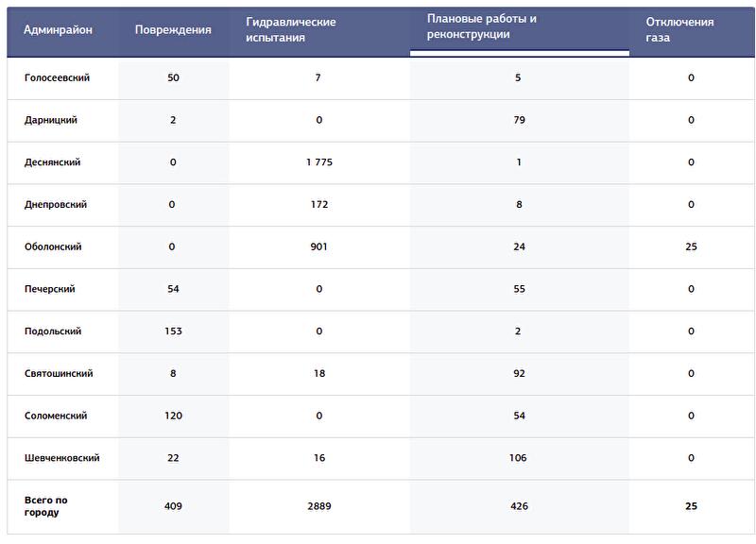Image resolution: width=756 pixels, height=544 pixels.
Task: Click the 2889 total hydraulic tests cell
Action: [x=319, y=506]
